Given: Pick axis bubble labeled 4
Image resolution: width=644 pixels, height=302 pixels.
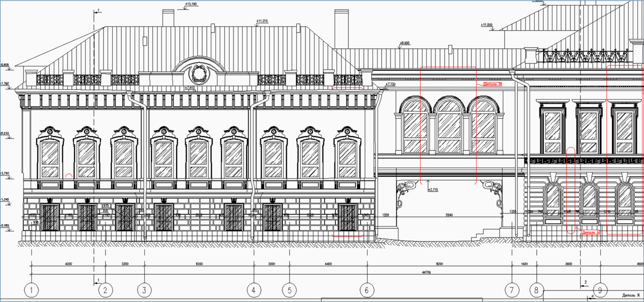Looking at the screenshot, I should (x=254, y=290).
